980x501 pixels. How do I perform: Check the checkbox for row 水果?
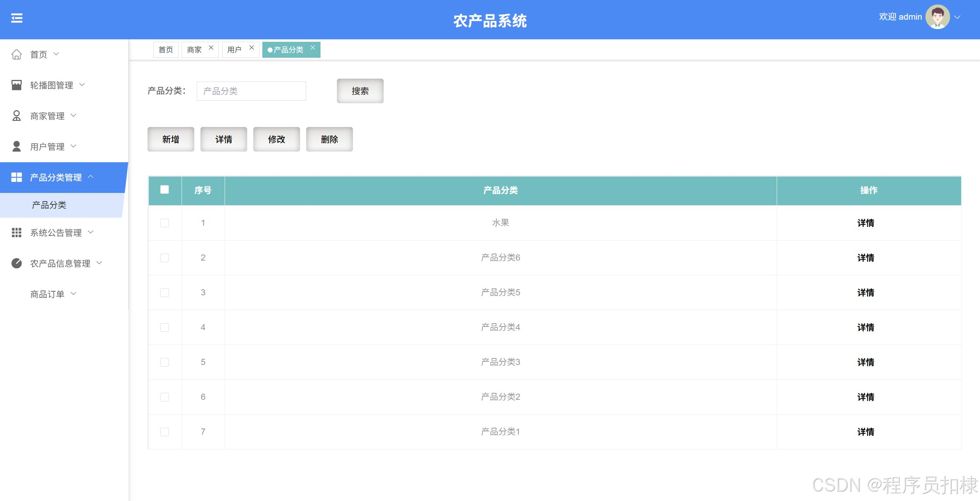164,223
